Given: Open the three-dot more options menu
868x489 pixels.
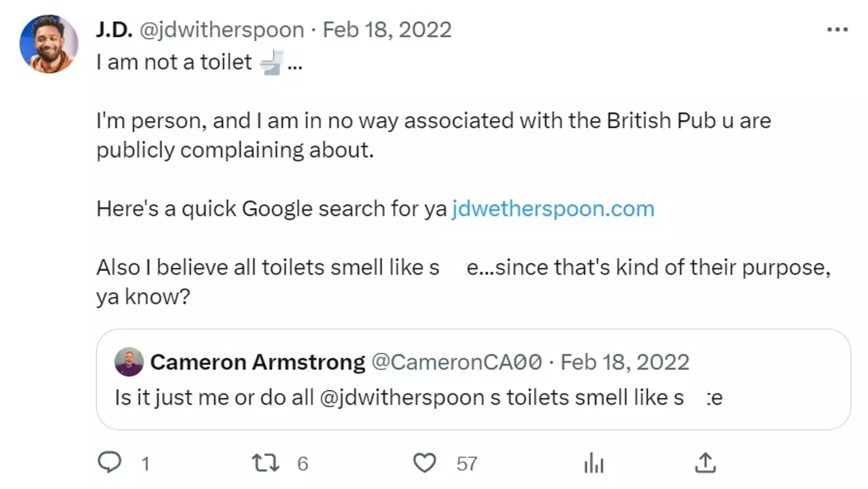Looking at the screenshot, I should click(837, 30).
